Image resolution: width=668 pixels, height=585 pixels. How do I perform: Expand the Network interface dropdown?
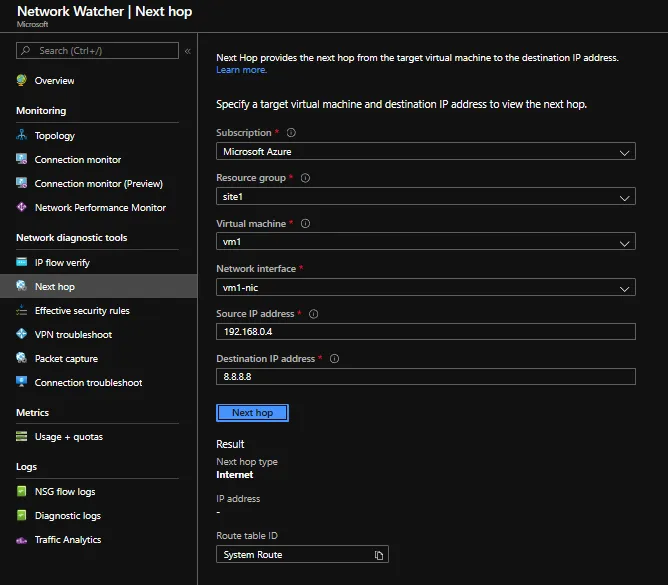[425, 288]
